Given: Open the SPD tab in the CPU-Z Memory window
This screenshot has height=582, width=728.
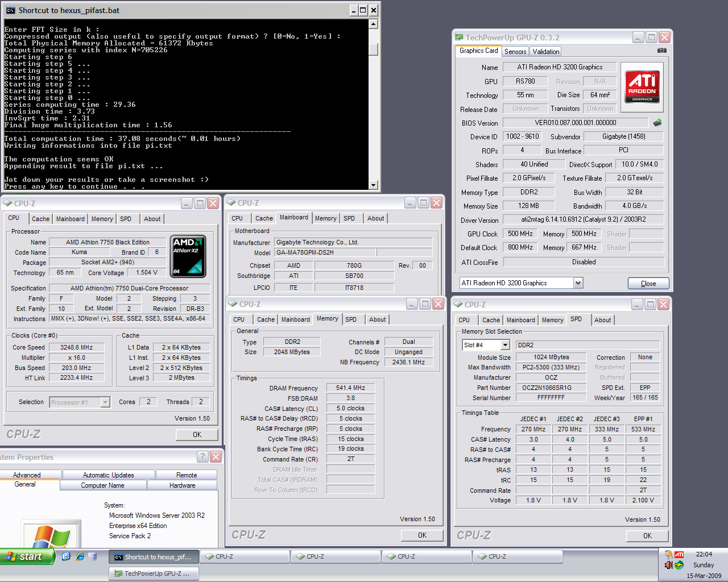Looking at the screenshot, I should tap(351, 319).
